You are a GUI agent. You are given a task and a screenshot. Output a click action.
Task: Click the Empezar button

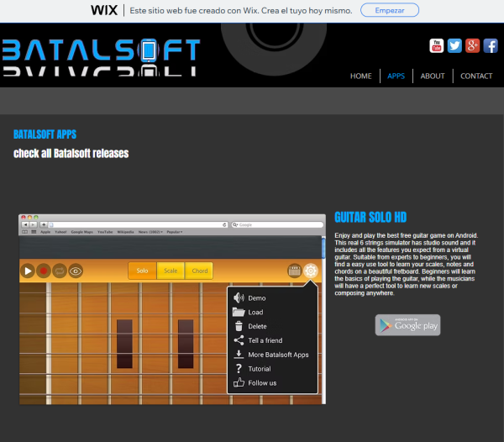(x=390, y=10)
